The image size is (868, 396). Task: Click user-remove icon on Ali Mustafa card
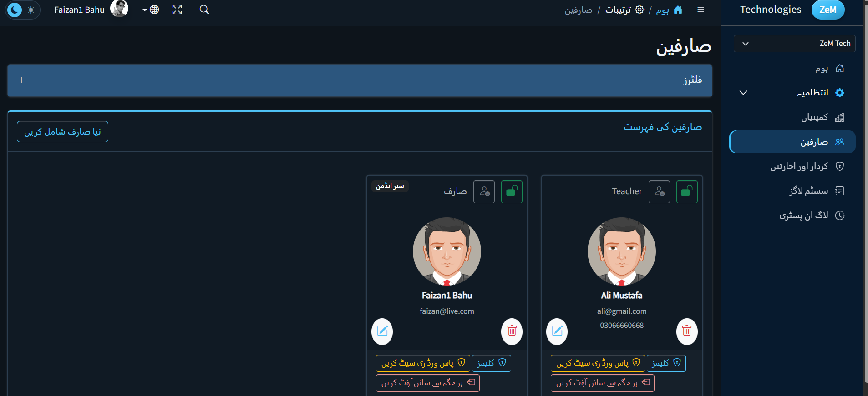click(x=659, y=192)
